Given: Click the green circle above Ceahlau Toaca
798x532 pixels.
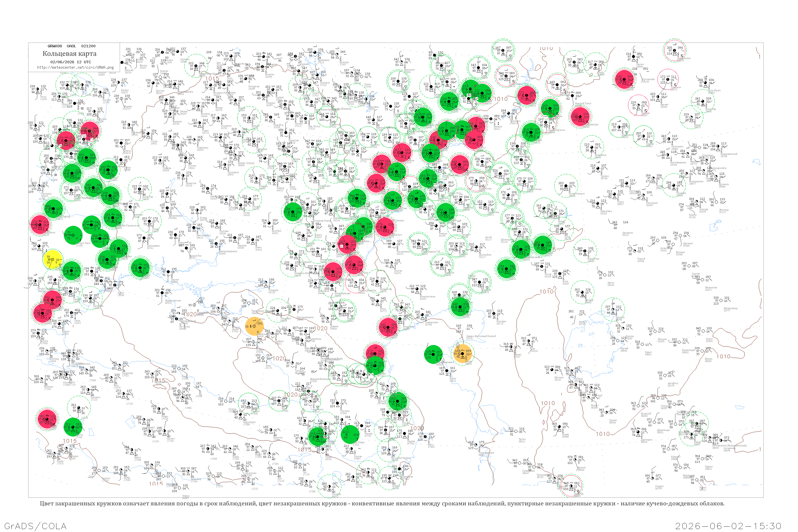Looking at the screenshot, I should click(73, 235).
